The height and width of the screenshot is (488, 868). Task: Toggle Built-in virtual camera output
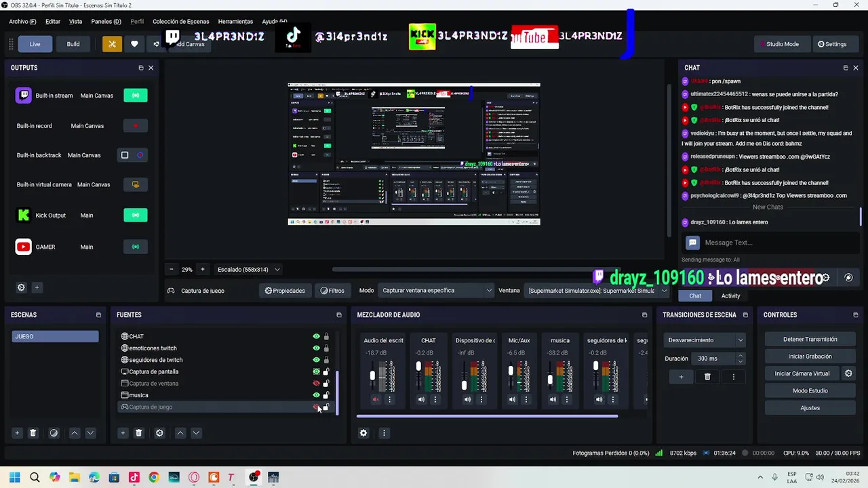136,184
